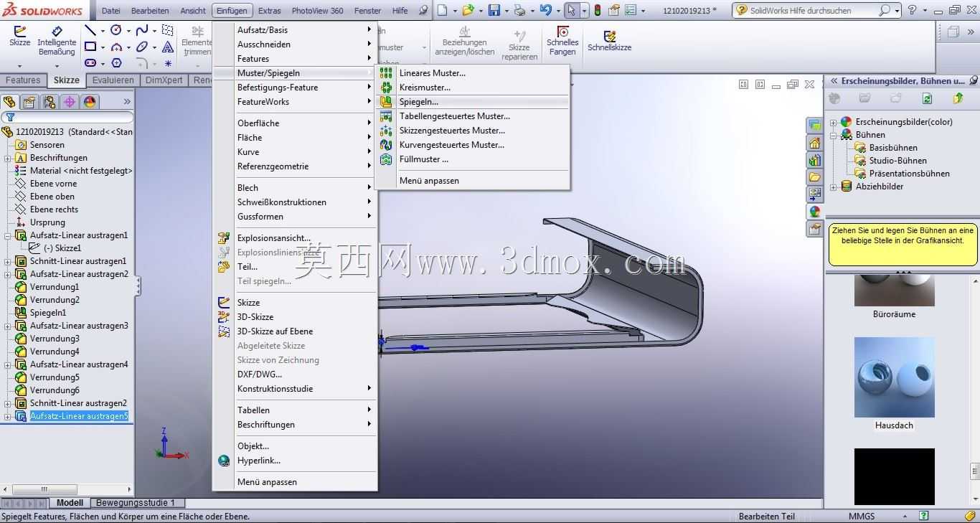
Task: Click the Save icon in top toolbar
Action: coord(494,10)
